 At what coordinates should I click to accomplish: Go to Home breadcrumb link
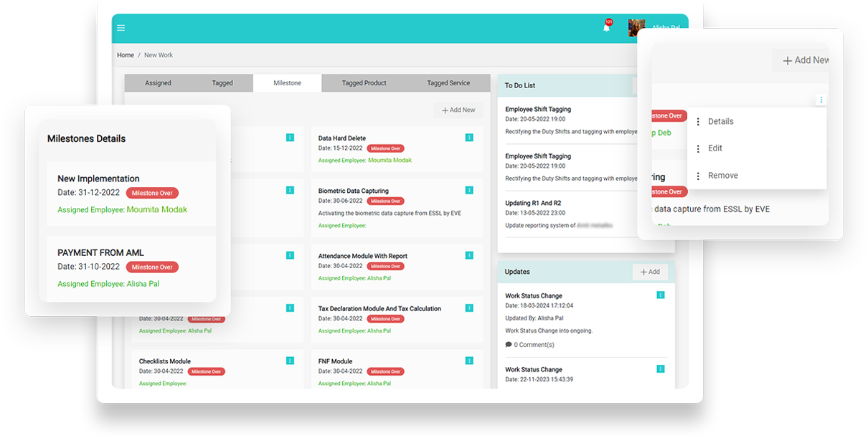126,55
